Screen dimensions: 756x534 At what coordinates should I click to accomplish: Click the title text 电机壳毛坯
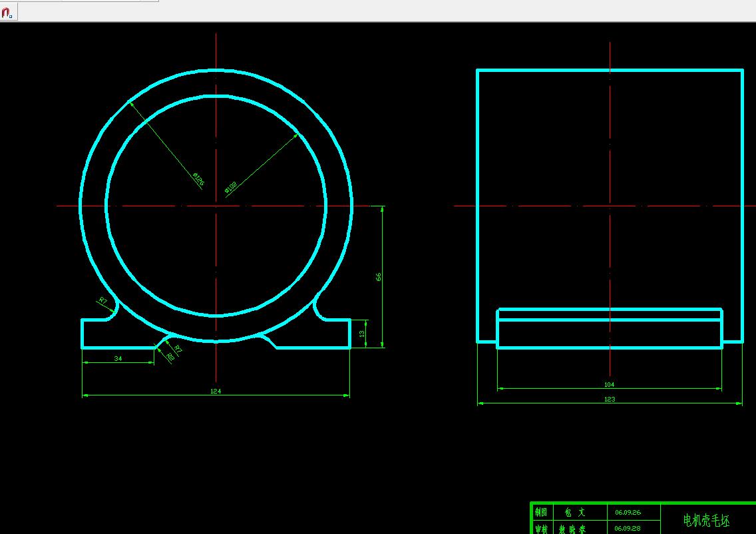pyautogui.click(x=706, y=521)
